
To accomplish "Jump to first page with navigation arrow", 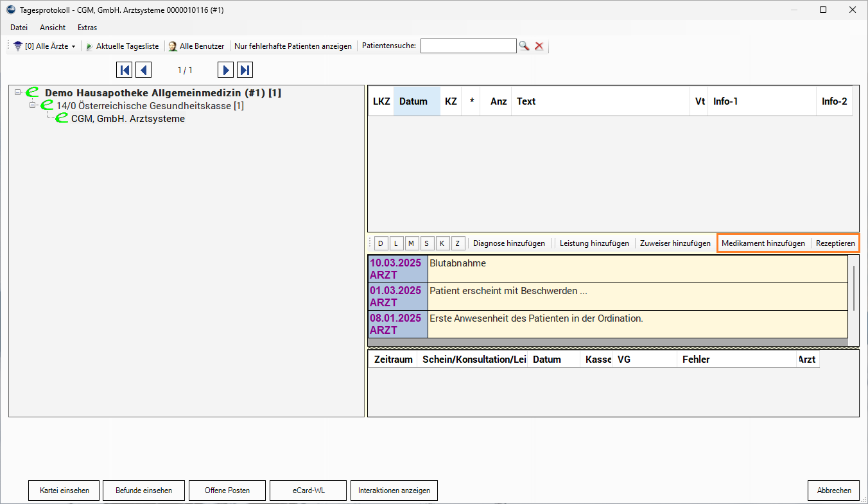I will point(125,70).
